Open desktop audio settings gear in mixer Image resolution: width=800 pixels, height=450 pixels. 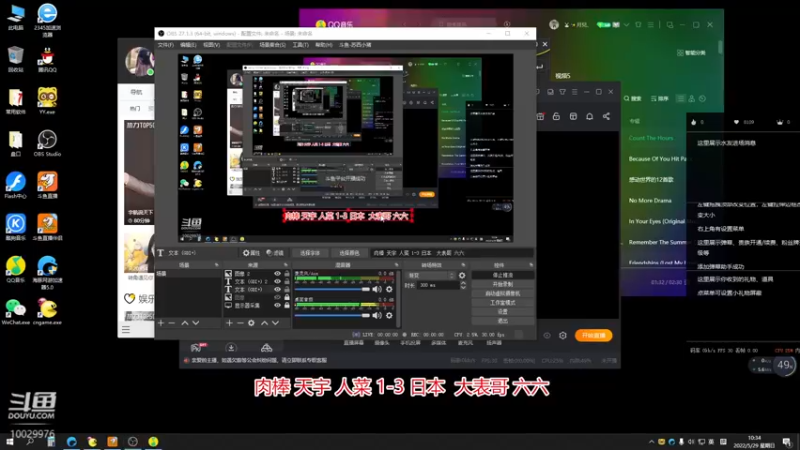coord(389,316)
